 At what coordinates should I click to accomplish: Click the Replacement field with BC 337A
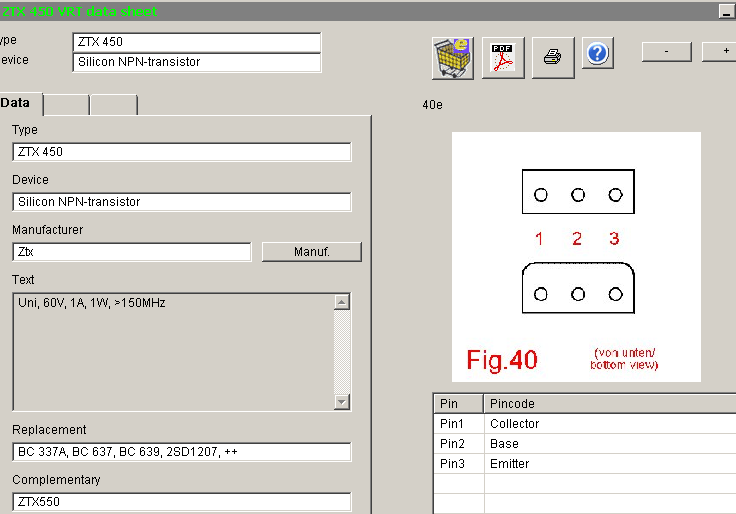point(182,452)
